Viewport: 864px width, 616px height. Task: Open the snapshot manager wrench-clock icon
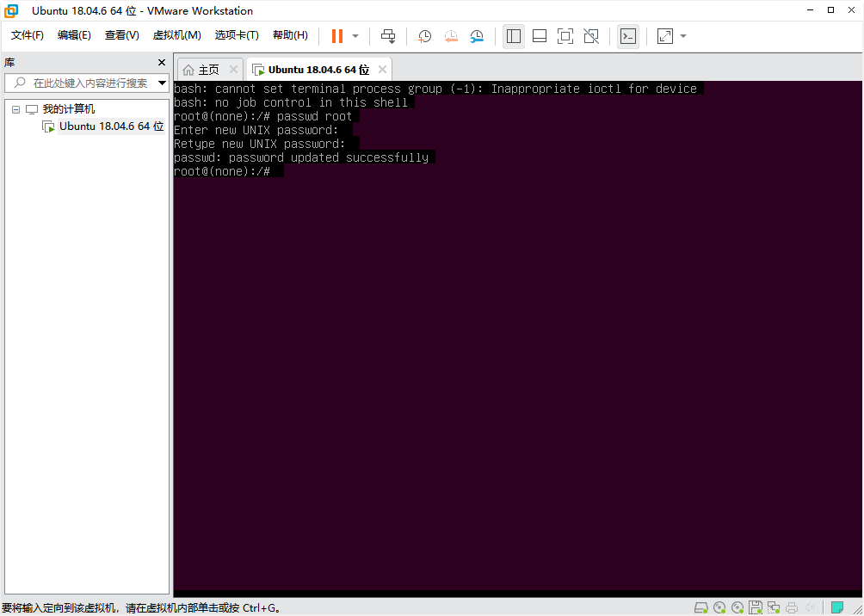(477, 36)
